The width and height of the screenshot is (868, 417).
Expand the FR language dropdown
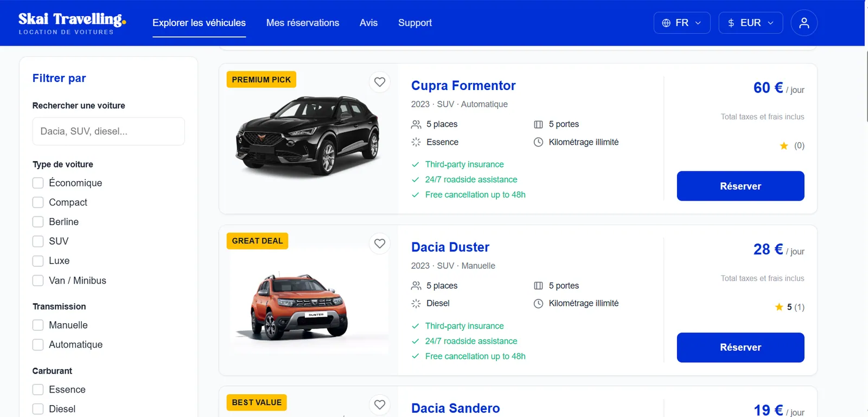pyautogui.click(x=682, y=23)
